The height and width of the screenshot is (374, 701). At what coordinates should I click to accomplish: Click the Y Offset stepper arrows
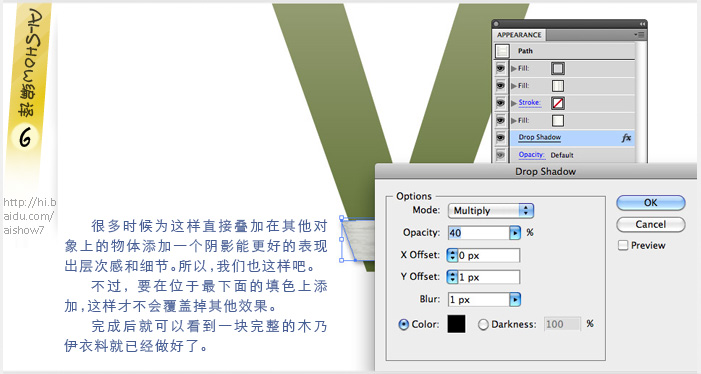click(452, 277)
